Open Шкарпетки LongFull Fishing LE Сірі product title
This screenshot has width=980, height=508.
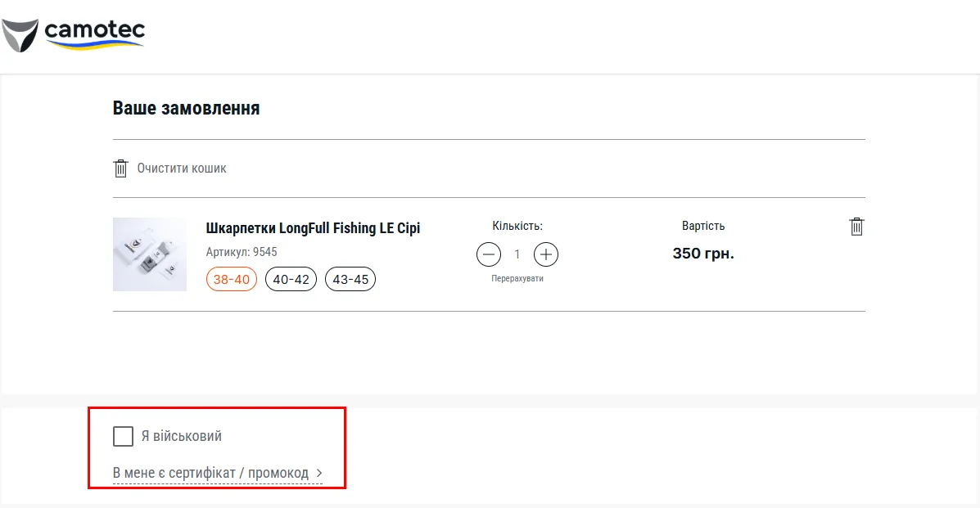coord(313,228)
